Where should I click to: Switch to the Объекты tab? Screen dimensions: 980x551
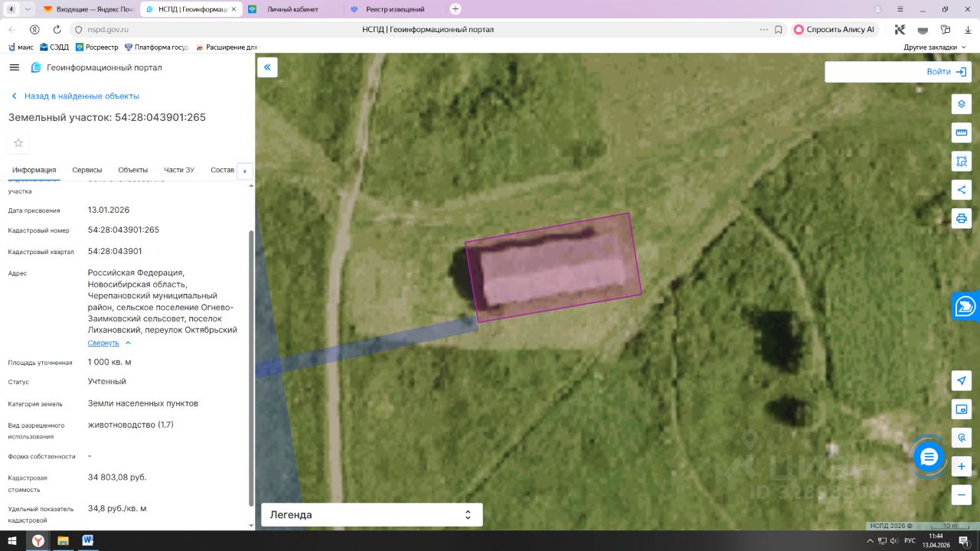pos(133,170)
